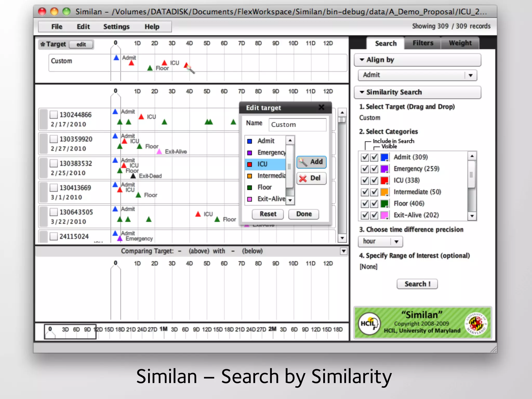The height and width of the screenshot is (399, 532).
Task: Click the Reset button in Edit target
Action: pyautogui.click(x=268, y=214)
